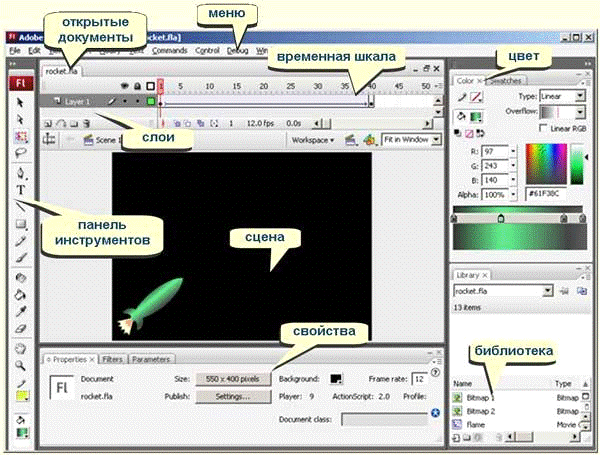Image resolution: width=600 pixels, height=455 pixels.
Task: Click the Insert Layer icon under layers
Action: (48, 124)
